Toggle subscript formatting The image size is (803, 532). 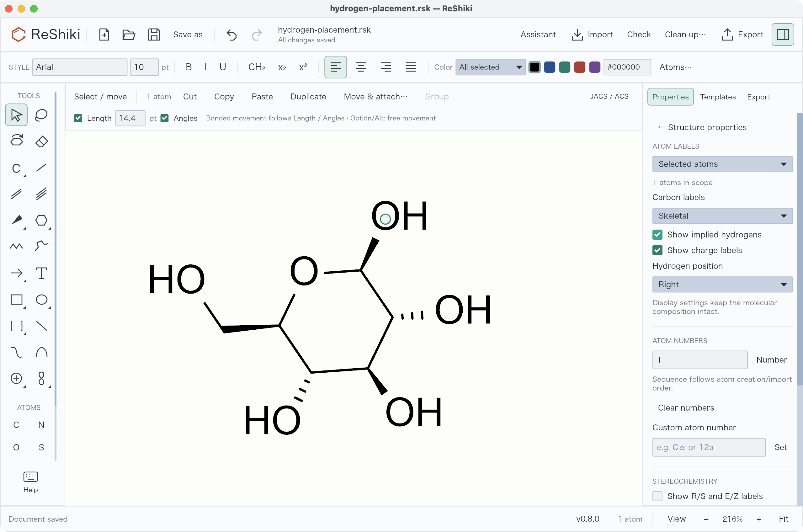282,67
